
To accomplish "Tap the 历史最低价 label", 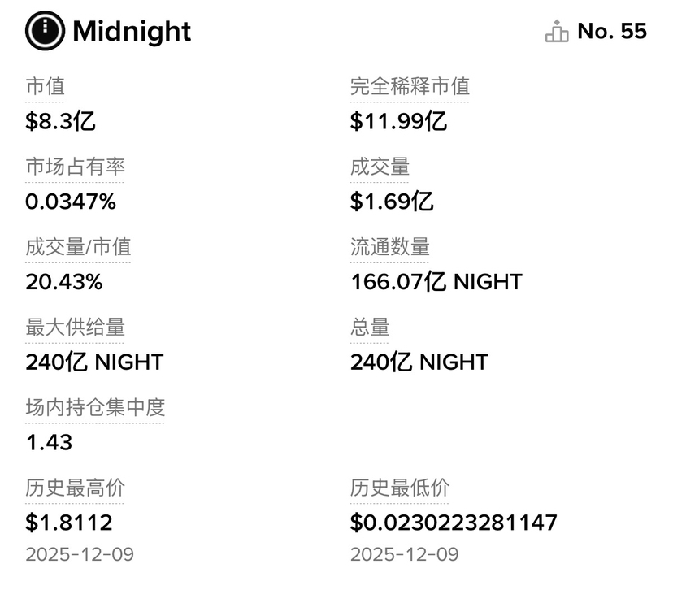I will pyautogui.click(x=399, y=488).
